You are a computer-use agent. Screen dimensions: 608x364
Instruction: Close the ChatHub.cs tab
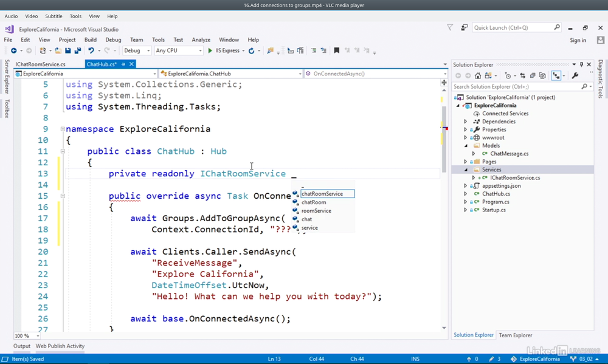(x=131, y=64)
